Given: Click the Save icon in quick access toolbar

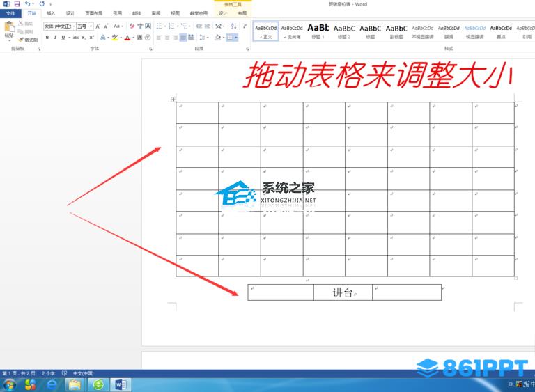Looking at the screenshot, I should [x=17, y=4].
